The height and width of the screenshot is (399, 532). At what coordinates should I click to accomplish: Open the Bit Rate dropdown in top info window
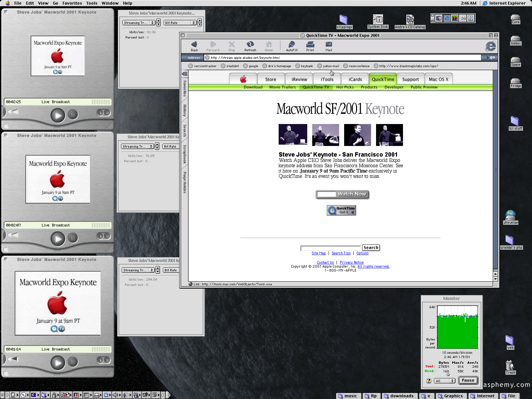pos(180,23)
